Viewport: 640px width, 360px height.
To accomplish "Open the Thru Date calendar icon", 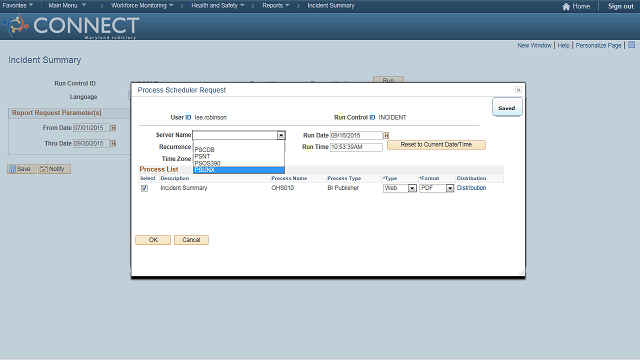I will pos(113,143).
